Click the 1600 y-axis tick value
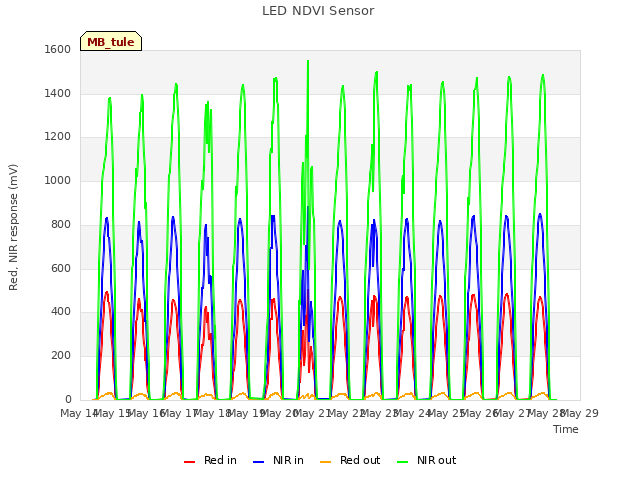The width and height of the screenshot is (640, 480). point(58,49)
